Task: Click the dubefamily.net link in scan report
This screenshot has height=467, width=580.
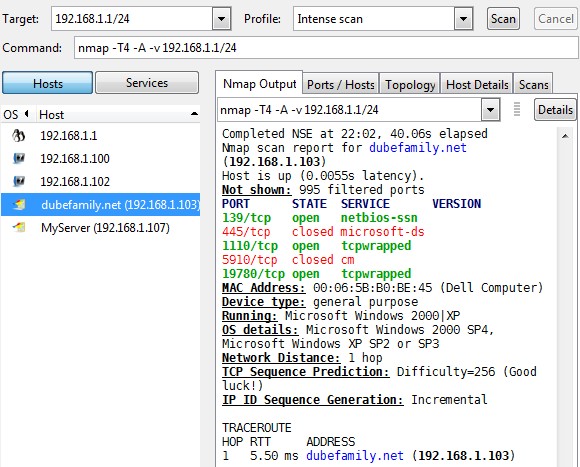Action: 418,148
